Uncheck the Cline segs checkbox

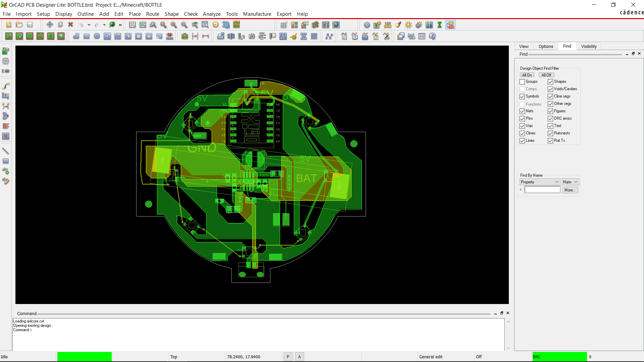pos(550,97)
